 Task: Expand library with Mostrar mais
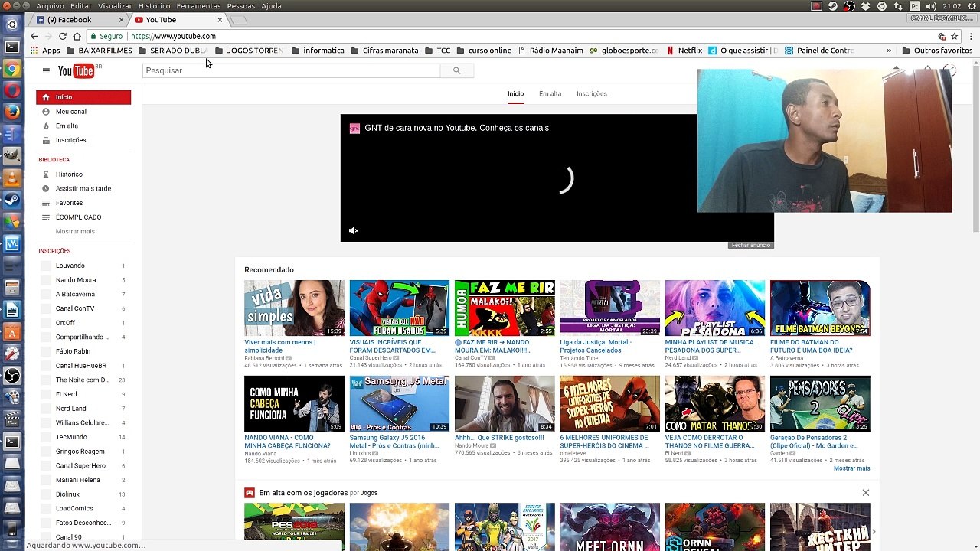[x=75, y=231]
